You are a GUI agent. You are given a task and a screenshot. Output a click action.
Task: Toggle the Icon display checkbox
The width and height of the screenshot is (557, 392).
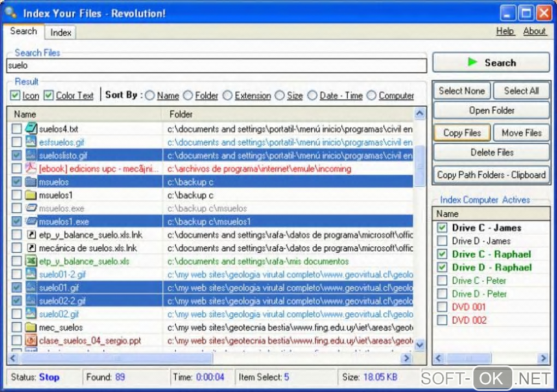[15, 95]
